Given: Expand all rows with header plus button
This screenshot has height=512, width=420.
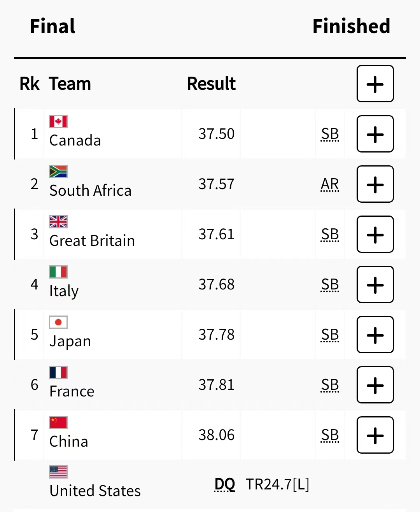Looking at the screenshot, I should pyautogui.click(x=375, y=84).
